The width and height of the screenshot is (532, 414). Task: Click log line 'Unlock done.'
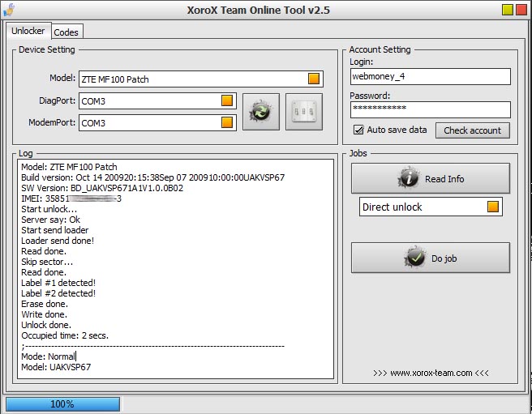tap(46, 325)
